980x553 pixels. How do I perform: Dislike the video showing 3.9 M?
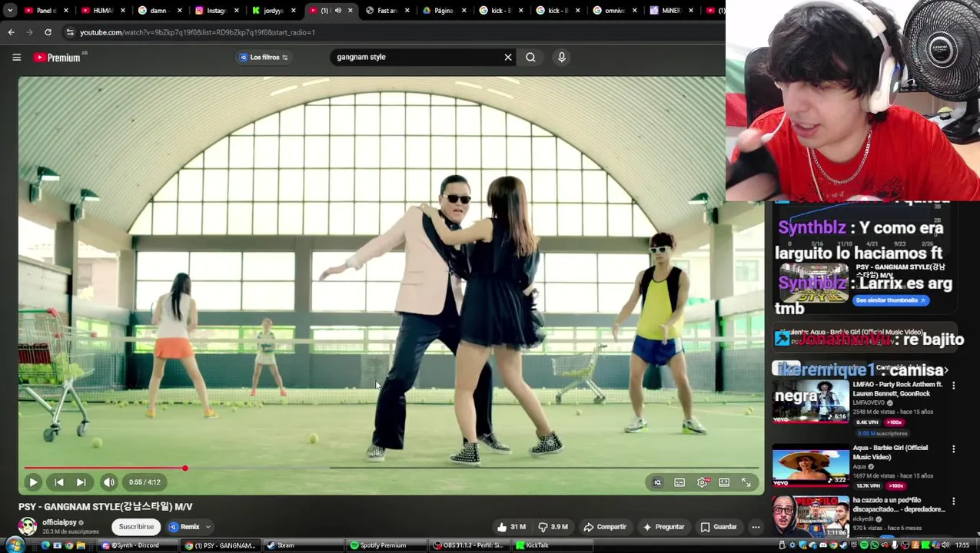pyautogui.click(x=553, y=527)
